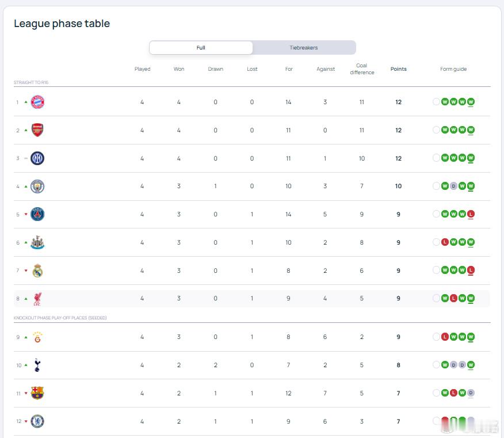
Task: Click the Arsenal club crest
Action: tap(37, 130)
